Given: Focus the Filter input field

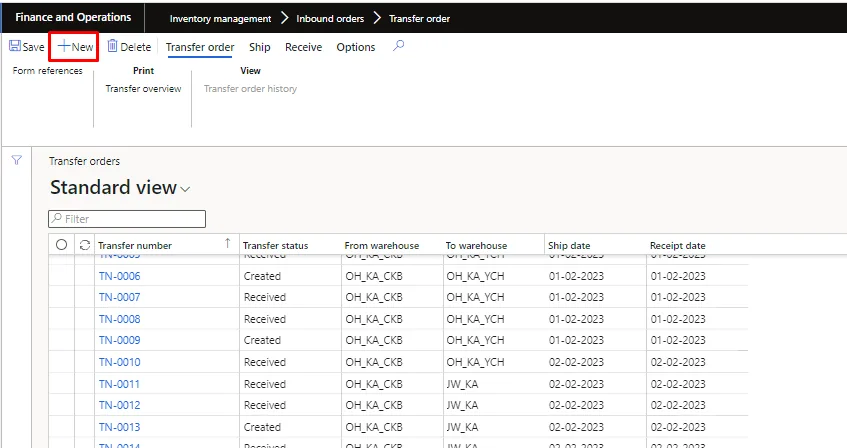Looking at the screenshot, I should coord(127,219).
